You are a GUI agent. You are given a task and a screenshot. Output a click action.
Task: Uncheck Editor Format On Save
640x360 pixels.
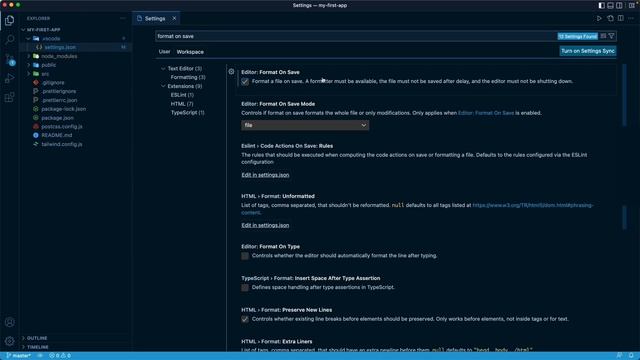click(245, 82)
